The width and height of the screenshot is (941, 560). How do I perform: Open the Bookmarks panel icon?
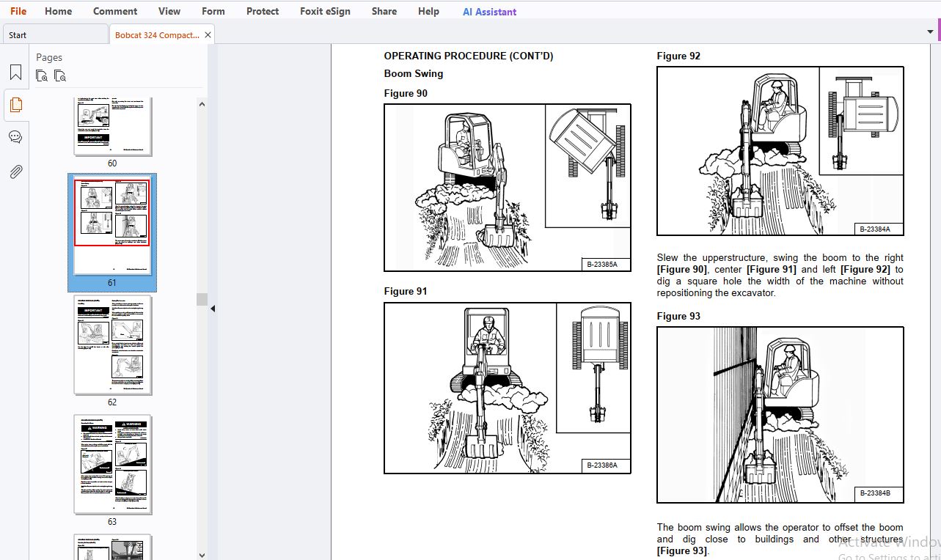point(15,73)
